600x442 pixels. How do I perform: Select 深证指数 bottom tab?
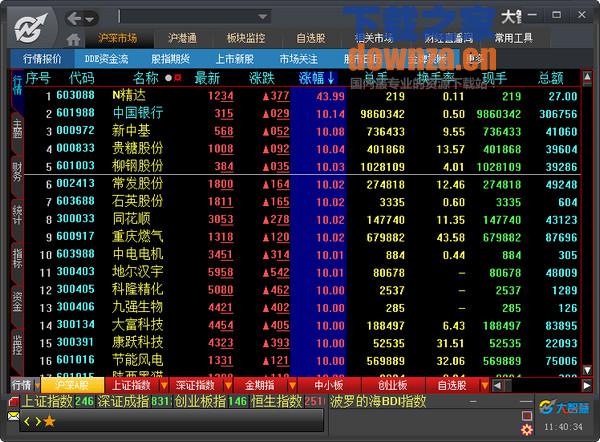point(195,385)
